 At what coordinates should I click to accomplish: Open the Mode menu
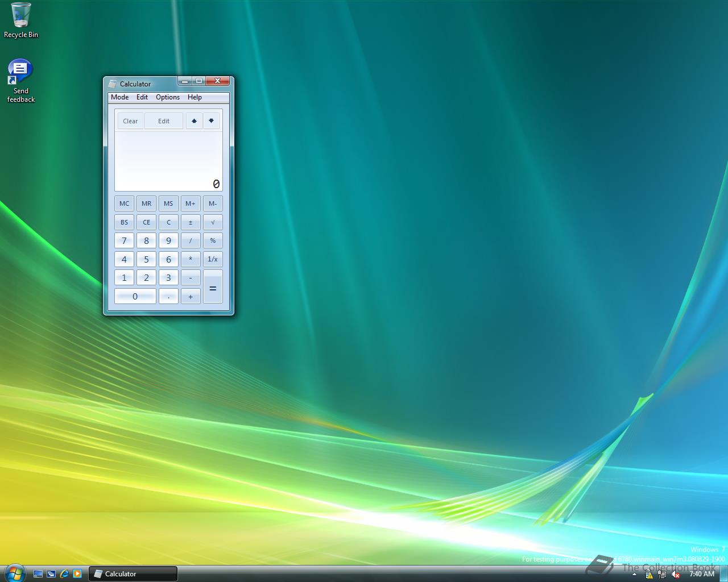point(119,97)
